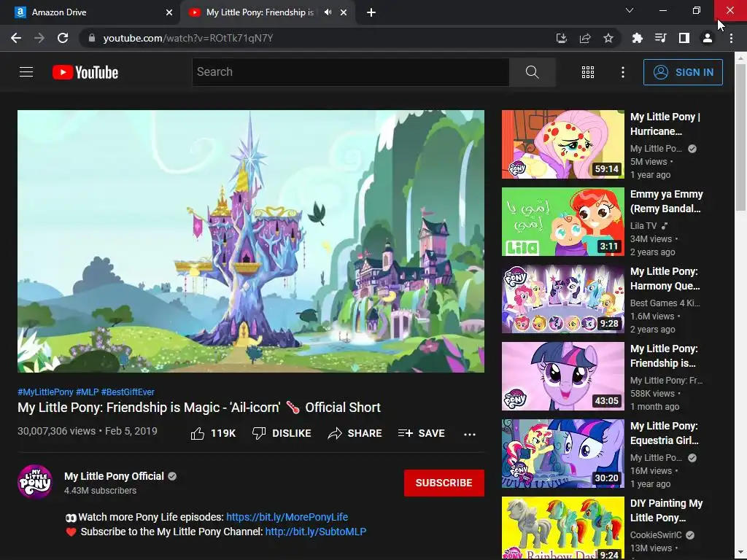
Task: Open the browser extensions puzzle icon
Action: coord(637,38)
